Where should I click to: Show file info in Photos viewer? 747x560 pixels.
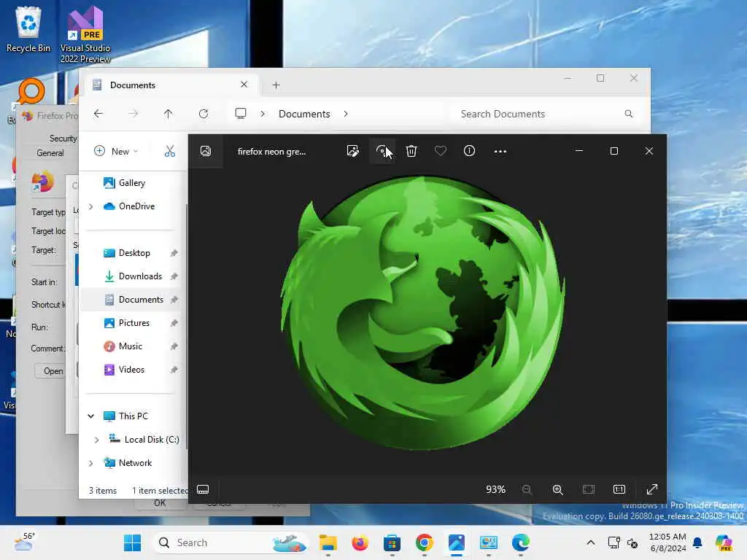pos(469,152)
